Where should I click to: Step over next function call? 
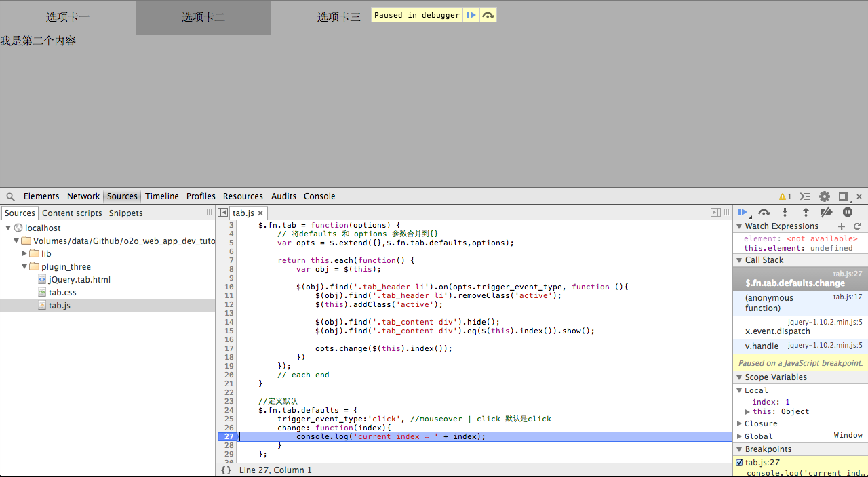[x=764, y=213]
